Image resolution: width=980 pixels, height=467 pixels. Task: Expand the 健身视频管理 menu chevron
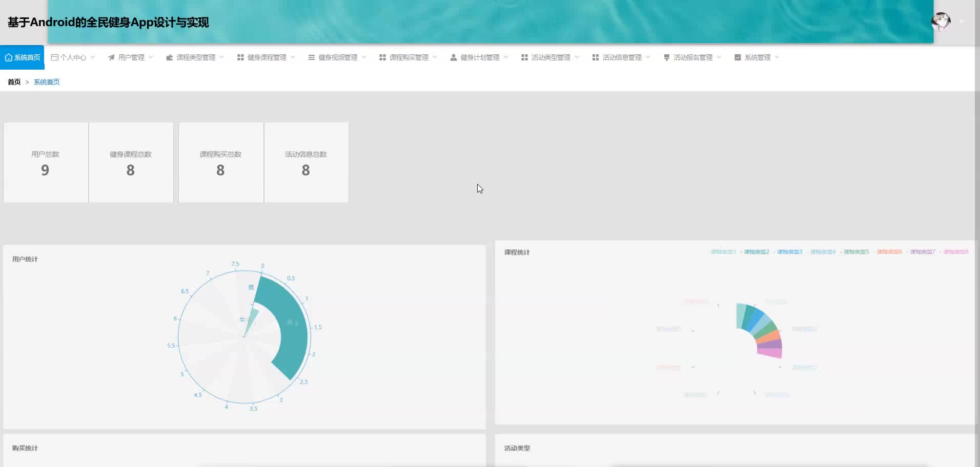364,57
